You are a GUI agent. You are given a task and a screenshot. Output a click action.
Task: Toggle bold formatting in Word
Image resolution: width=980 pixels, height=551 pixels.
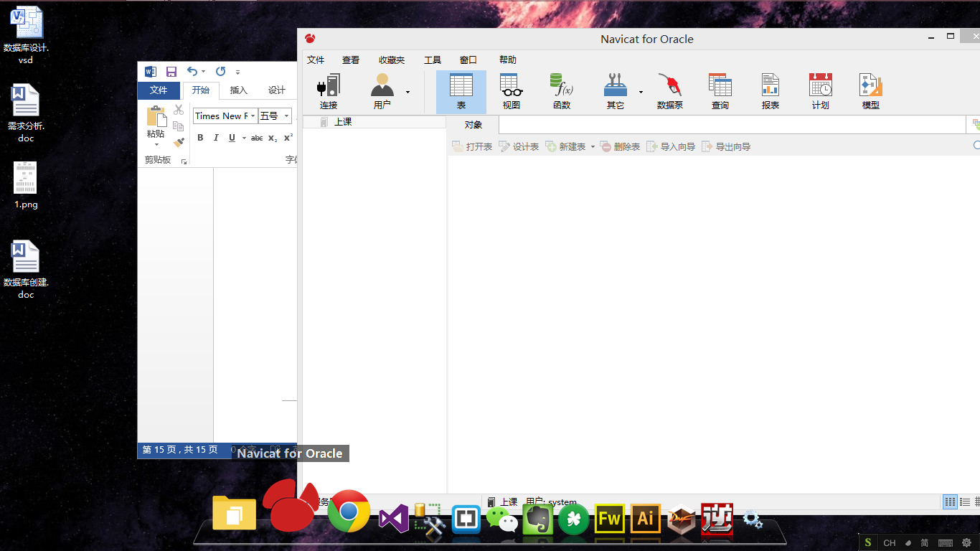tap(200, 138)
